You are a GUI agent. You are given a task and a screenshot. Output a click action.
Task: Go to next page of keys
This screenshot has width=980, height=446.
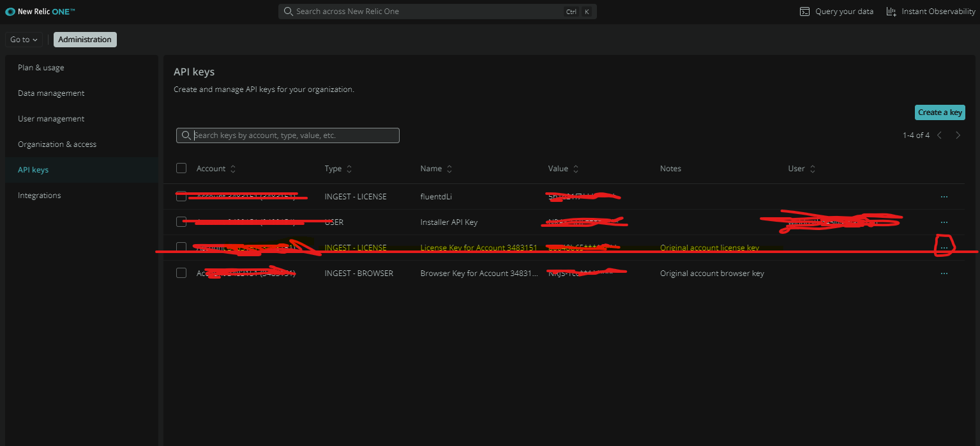pos(958,135)
